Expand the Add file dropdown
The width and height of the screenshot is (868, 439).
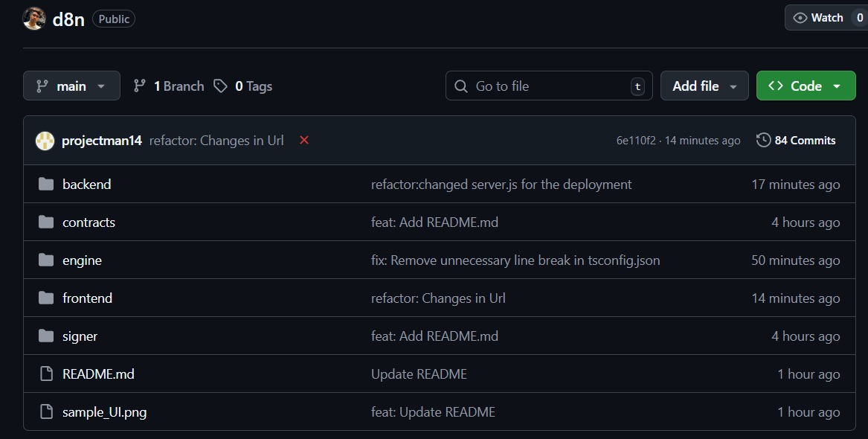pos(704,86)
